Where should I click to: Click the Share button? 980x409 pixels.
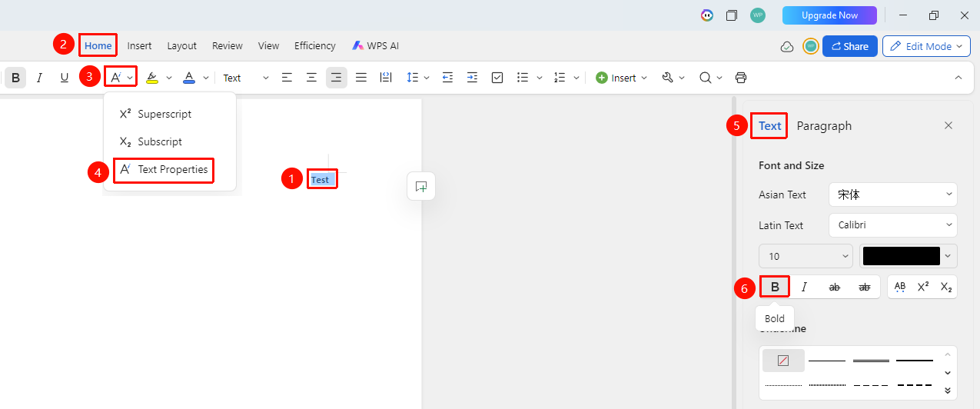tap(850, 46)
